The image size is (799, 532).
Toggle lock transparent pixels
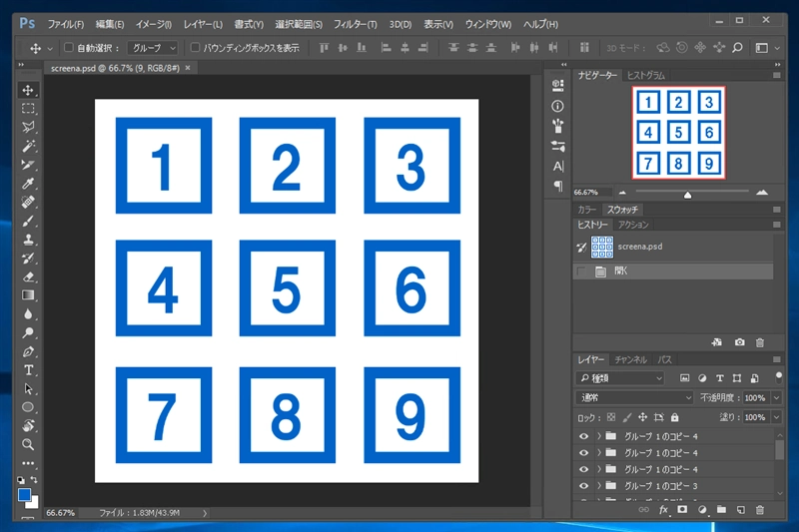[x=611, y=417]
